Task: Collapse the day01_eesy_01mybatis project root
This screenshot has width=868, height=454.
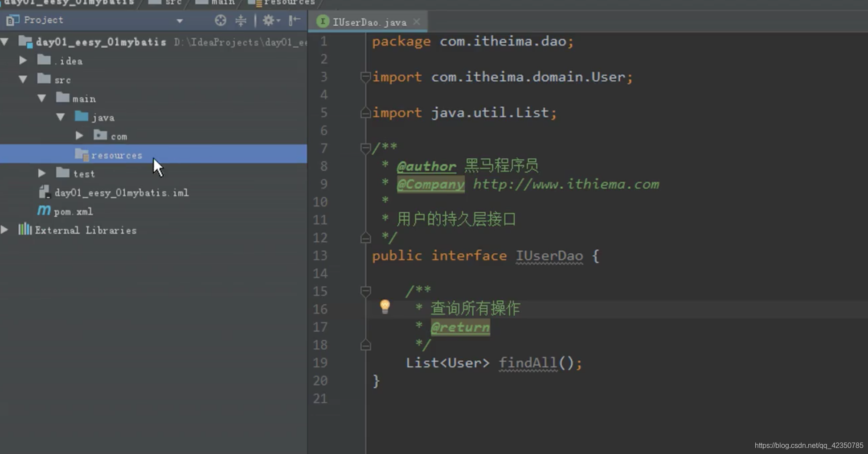Action: tap(5, 42)
